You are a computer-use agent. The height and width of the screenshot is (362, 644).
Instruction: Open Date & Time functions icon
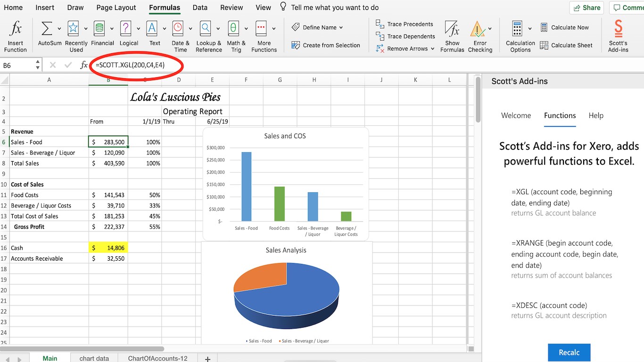(x=178, y=29)
